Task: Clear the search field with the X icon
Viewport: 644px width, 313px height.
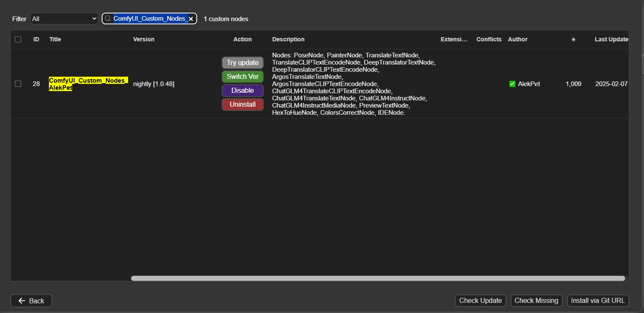Action: 191,19
